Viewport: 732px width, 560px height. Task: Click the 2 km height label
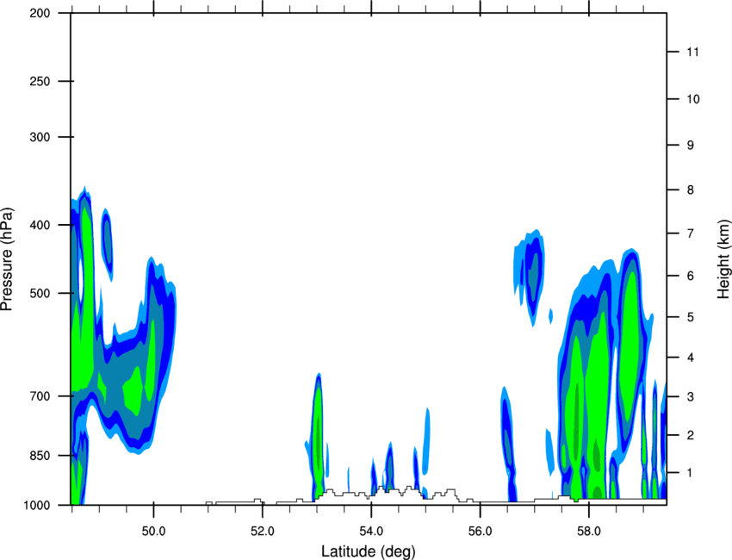click(691, 435)
